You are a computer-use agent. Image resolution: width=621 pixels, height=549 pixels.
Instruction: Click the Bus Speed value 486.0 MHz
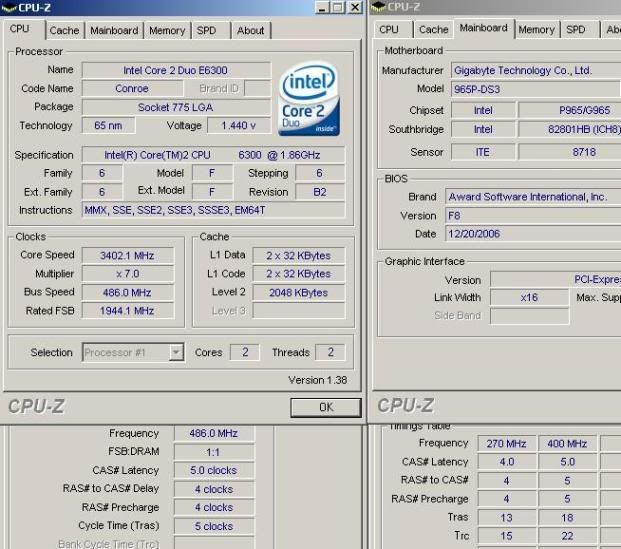[x=127, y=293]
